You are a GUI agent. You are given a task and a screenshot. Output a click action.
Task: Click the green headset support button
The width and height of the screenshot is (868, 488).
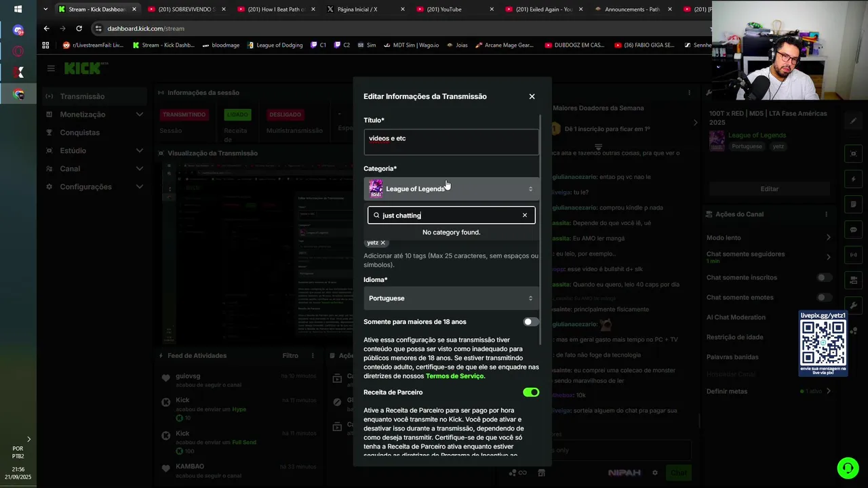847,468
